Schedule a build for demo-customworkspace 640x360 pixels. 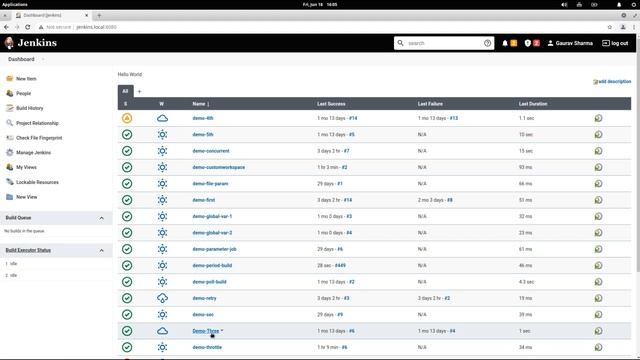pyautogui.click(x=598, y=167)
